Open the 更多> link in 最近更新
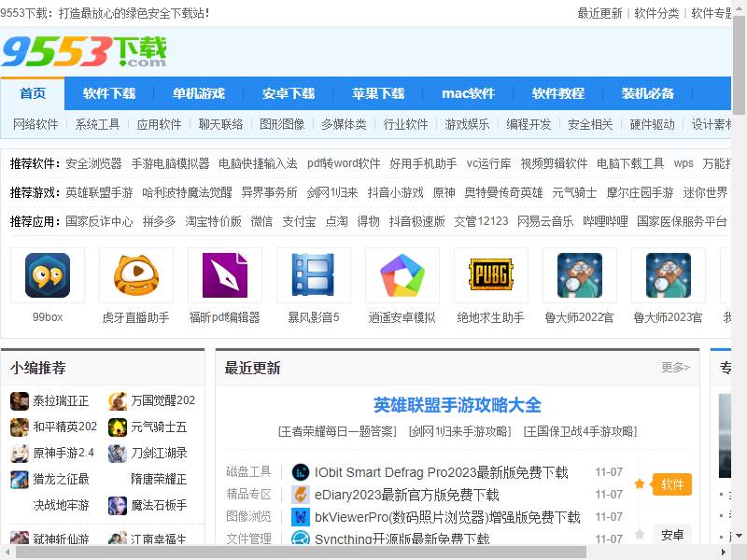This screenshot has width=747, height=560. (675, 367)
